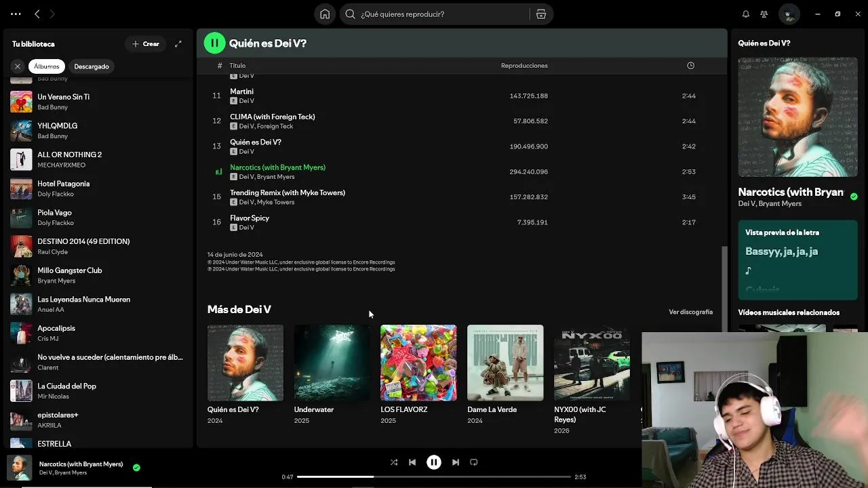Click the search magnifier icon
The width and height of the screenshot is (868, 488).
click(x=350, y=14)
